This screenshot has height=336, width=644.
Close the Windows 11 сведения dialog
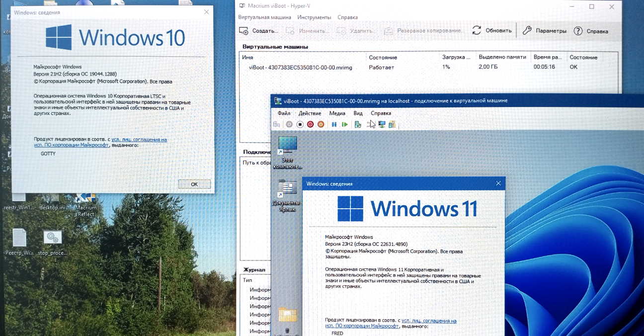(498, 183)
